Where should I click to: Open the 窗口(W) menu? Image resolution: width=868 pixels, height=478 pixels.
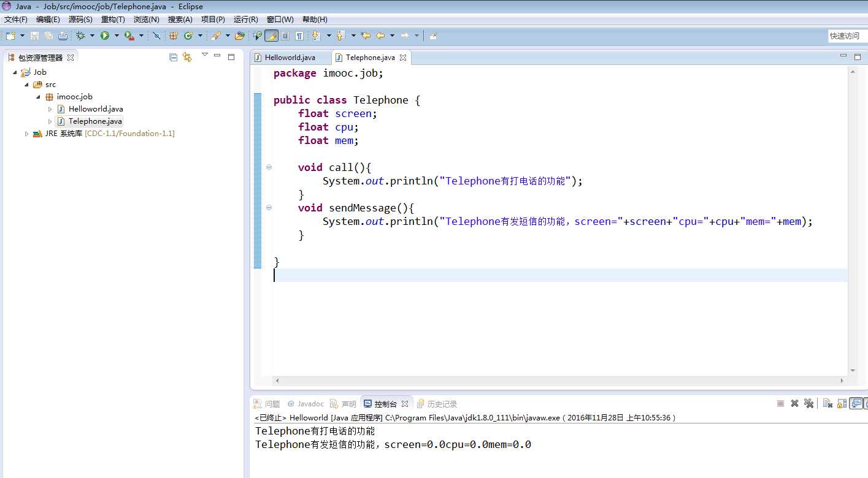coord(280,20)
